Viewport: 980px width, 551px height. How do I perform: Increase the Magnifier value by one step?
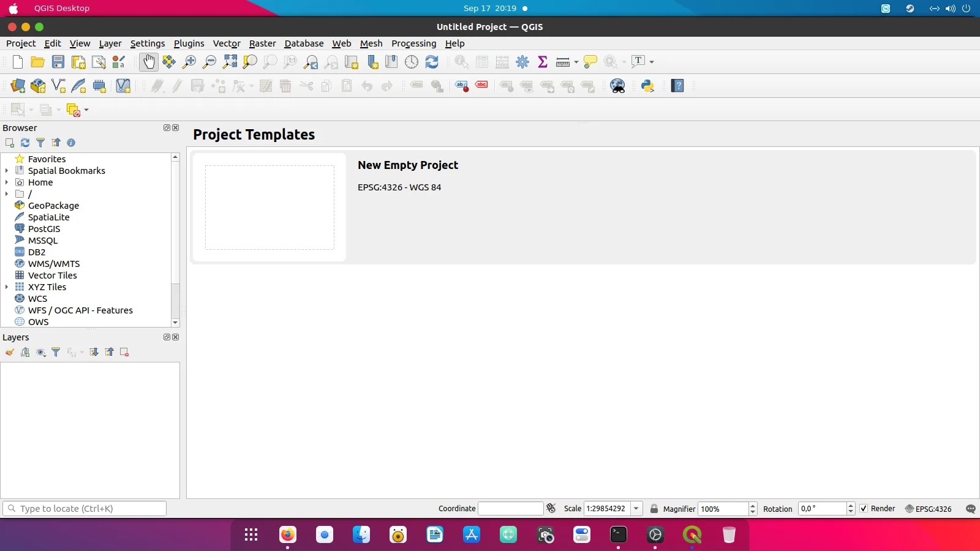(753, 506)
